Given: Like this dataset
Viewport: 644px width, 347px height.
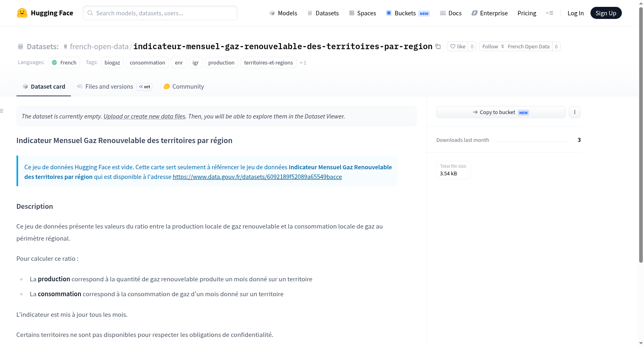Looking at the screenshot, I should [x=458, y=46].
